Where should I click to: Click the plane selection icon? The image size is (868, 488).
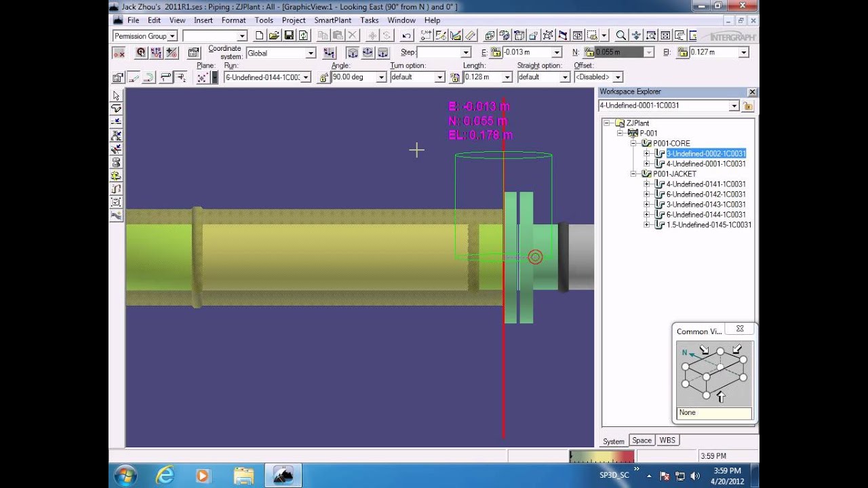click(202, 77)
